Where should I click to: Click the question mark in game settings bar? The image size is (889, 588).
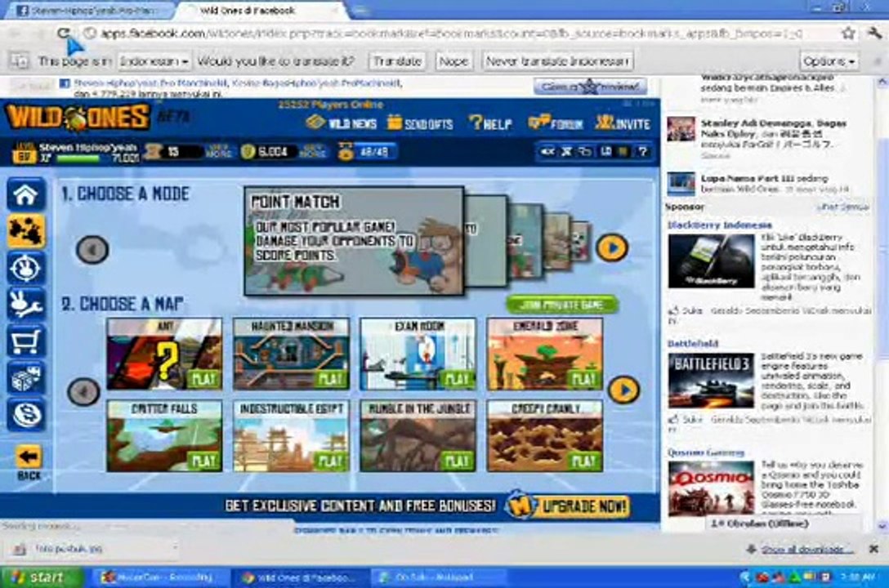[643, 152]
